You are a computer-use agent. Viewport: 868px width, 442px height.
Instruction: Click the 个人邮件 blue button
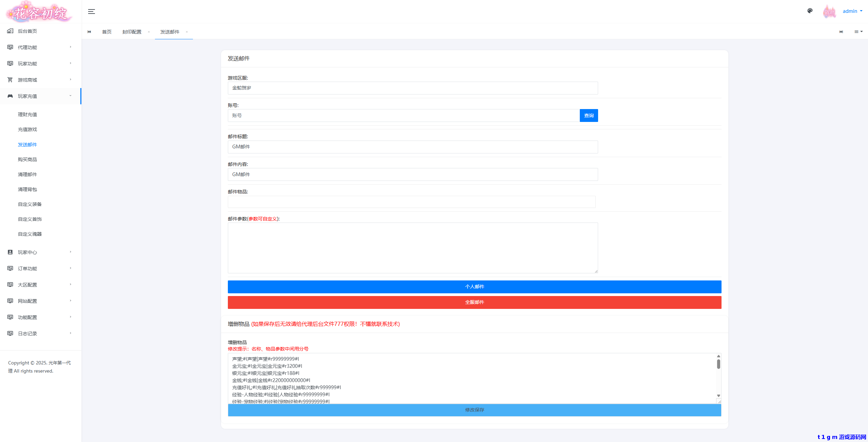click(x=474, y=287)
